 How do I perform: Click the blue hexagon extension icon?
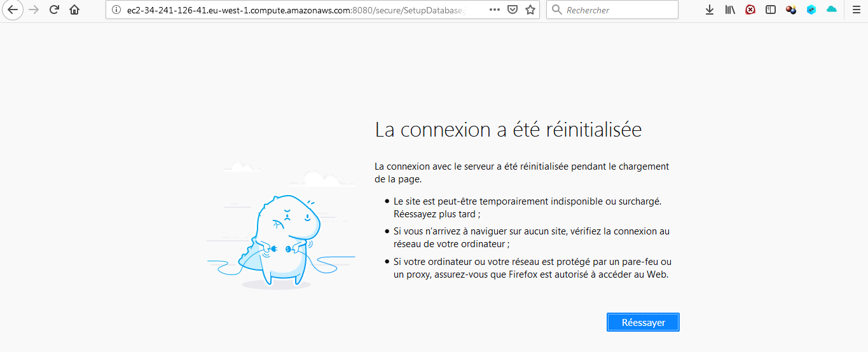click(x=811, y=10)
